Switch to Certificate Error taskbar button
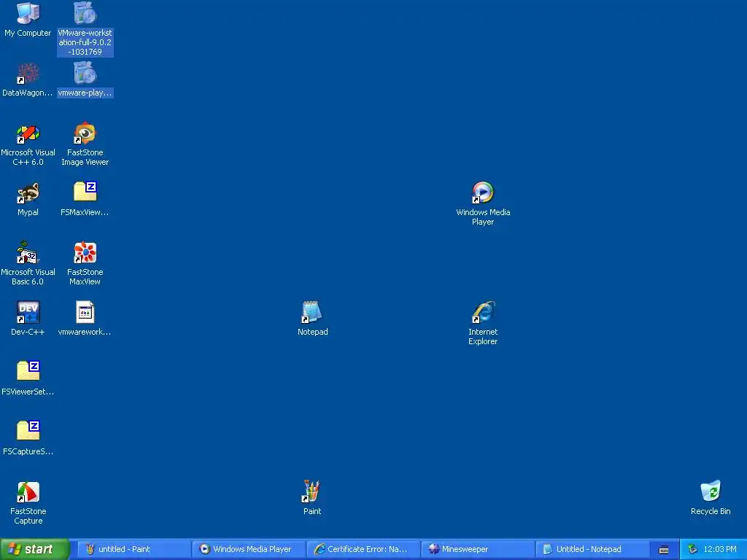Image resolution: width=747 pixels, height=560 pixels. click(363, 549)
